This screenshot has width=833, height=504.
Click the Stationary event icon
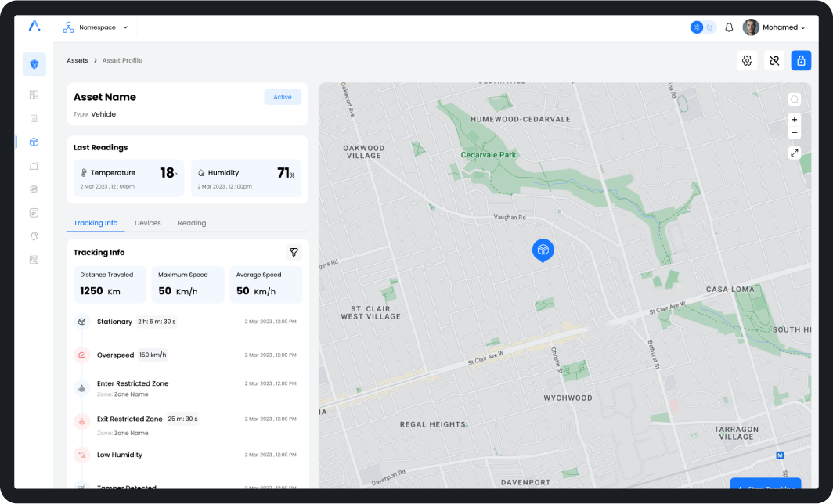pyautogui.click(x=81, y=322)
